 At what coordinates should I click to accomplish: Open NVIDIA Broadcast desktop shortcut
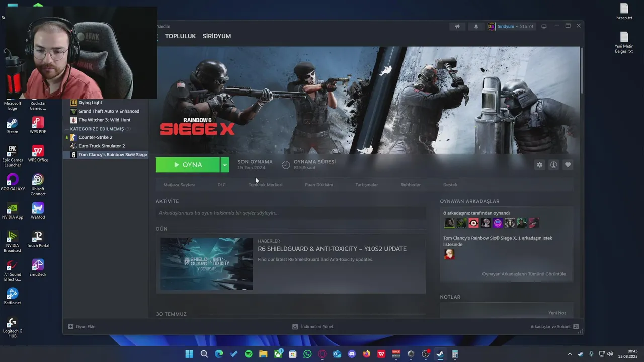point(13,242)
